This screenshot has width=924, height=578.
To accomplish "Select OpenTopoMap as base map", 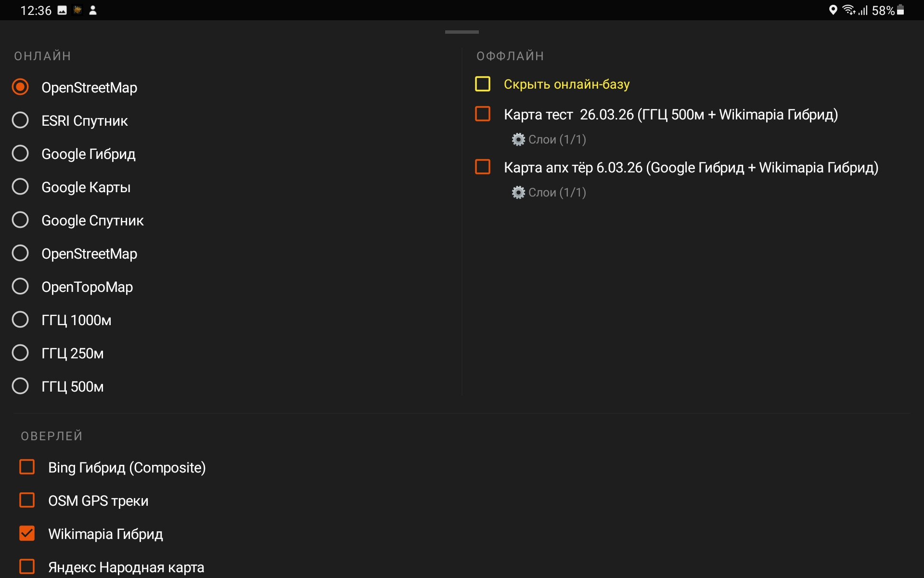I will click(20, 287).
